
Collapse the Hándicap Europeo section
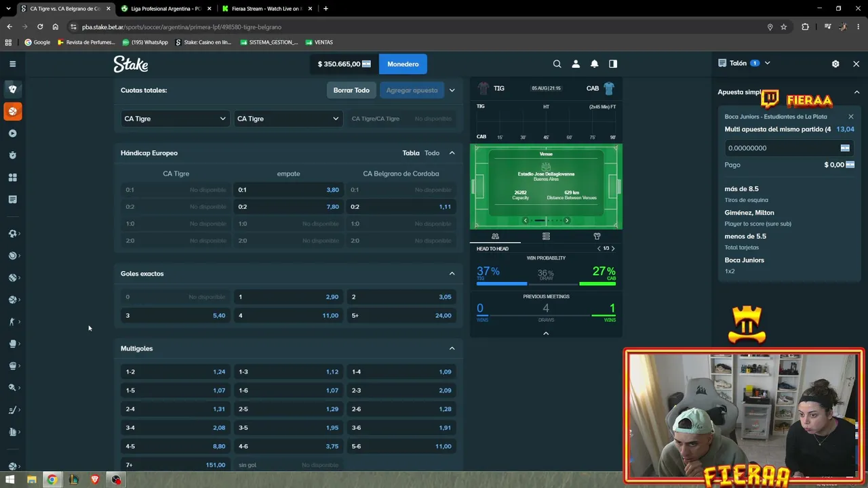tap(452, 153)
